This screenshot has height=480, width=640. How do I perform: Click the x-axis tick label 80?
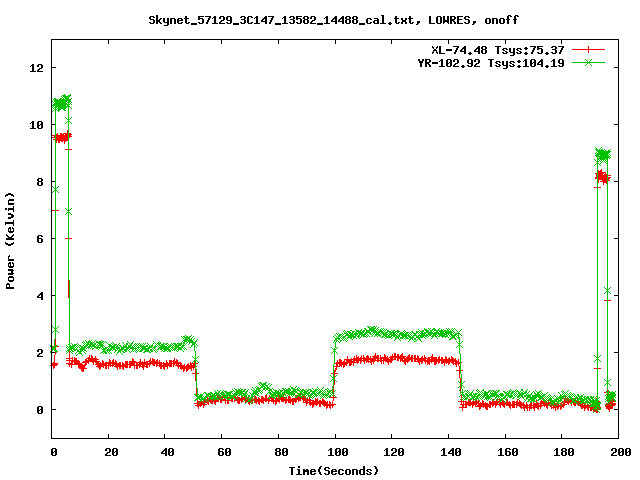point(281,452)
